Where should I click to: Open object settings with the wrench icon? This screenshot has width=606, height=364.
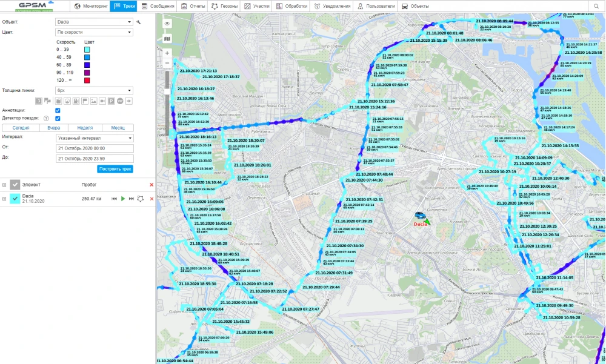(x=139, y=21)
